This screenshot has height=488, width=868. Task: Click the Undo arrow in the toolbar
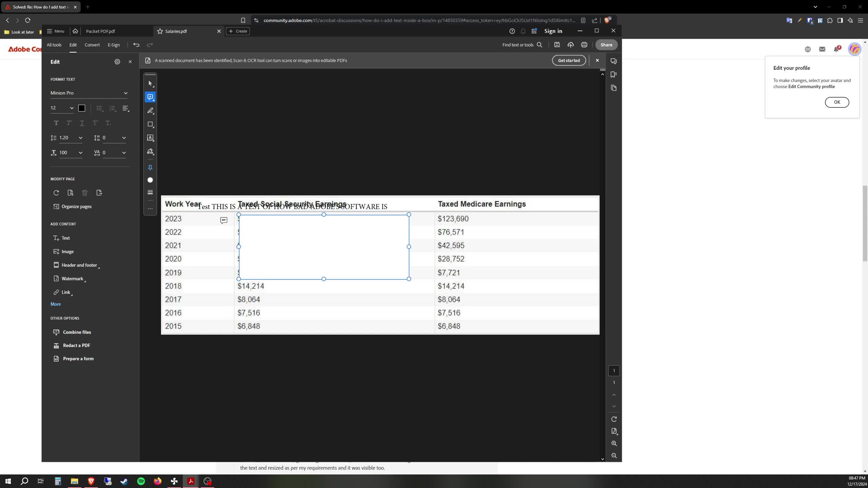click(x=136, y=45)
